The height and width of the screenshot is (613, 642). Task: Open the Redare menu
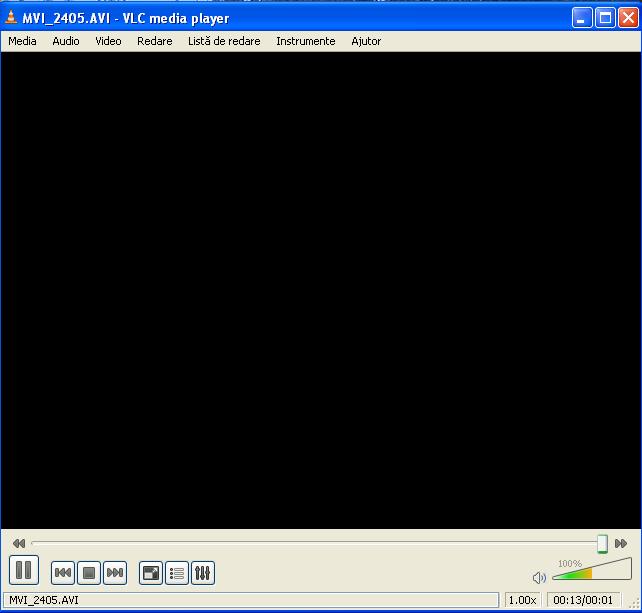click(155, 41)
